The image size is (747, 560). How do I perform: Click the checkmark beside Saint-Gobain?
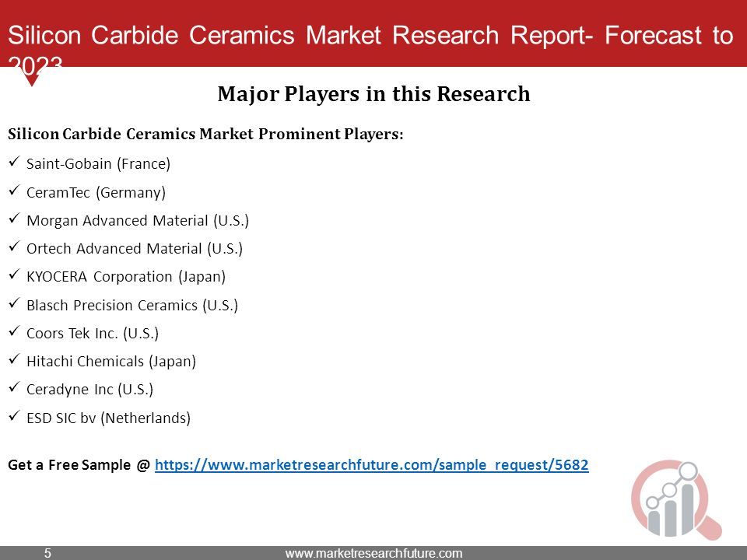click(x=14, y=162)
